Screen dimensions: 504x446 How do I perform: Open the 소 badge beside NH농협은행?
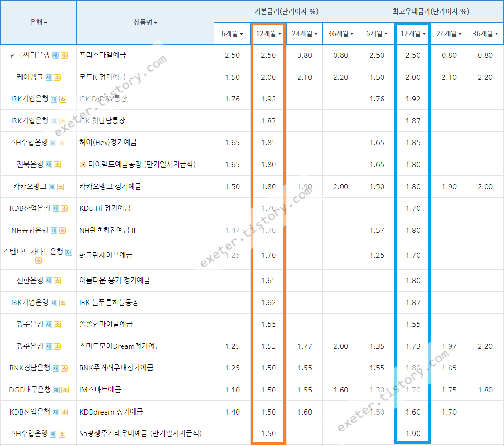(x=63, y=231)
